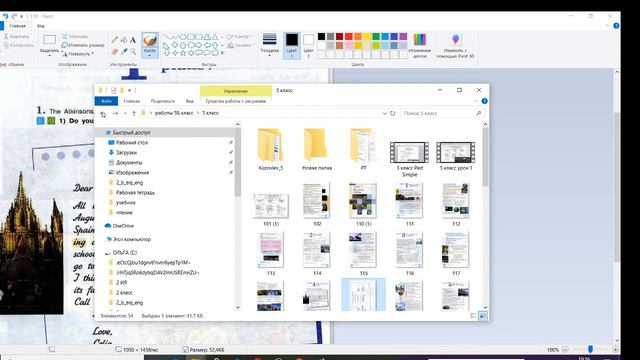
Task: Unpin Изображения from Quick access
Action: [231, 173]
